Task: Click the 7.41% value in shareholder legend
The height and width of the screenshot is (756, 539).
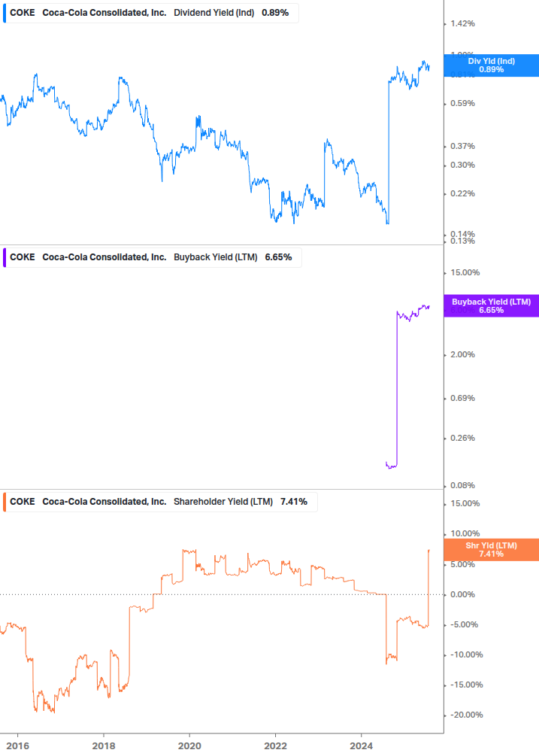Action: click(294, 502)
